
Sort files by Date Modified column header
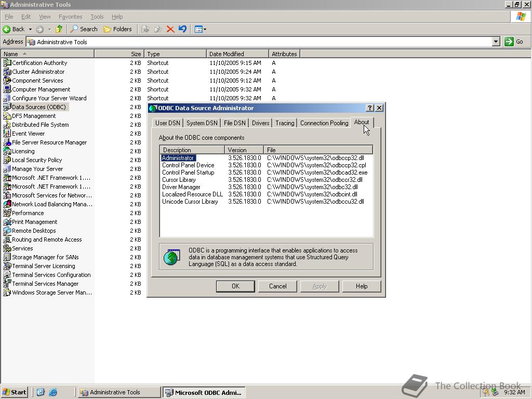click(237, 54)
